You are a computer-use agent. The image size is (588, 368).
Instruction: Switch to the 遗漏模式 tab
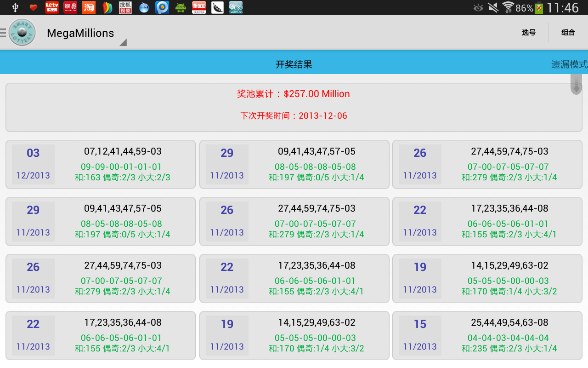click(569, 64)
